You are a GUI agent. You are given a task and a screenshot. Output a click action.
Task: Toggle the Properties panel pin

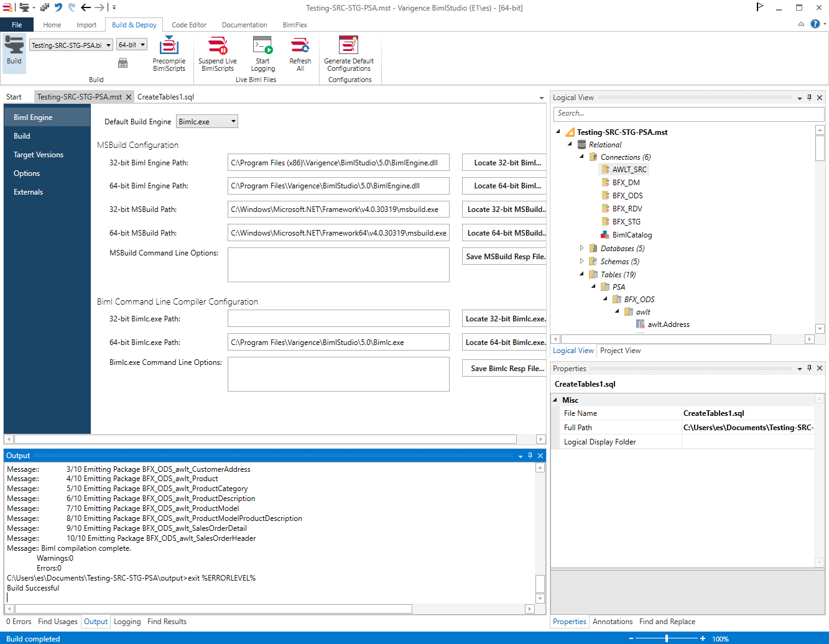pos(809,368)
